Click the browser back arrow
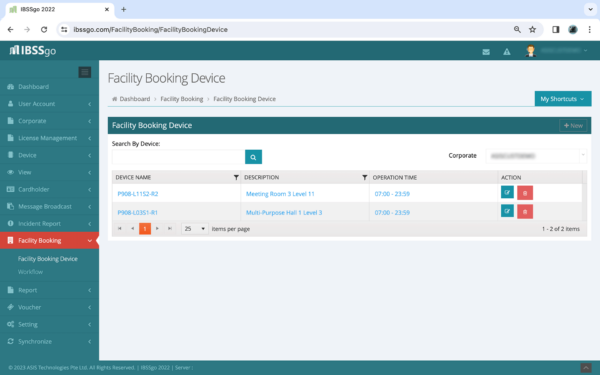 click(10, 29)
